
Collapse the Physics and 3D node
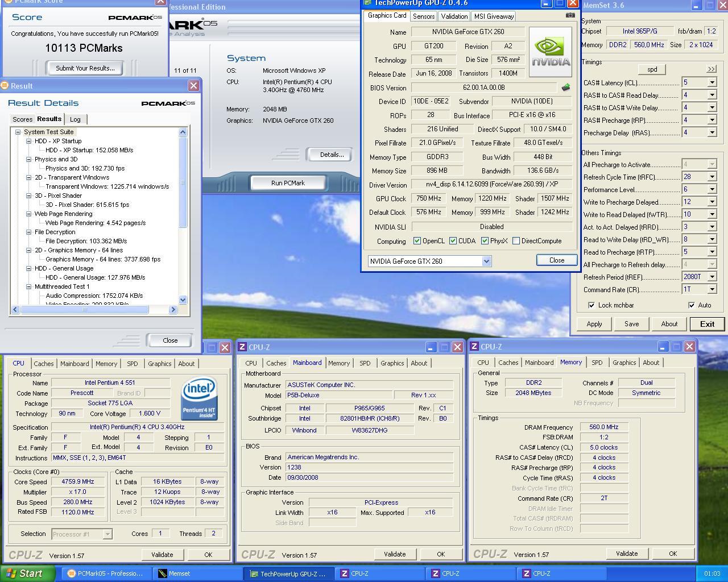point(28,159)
